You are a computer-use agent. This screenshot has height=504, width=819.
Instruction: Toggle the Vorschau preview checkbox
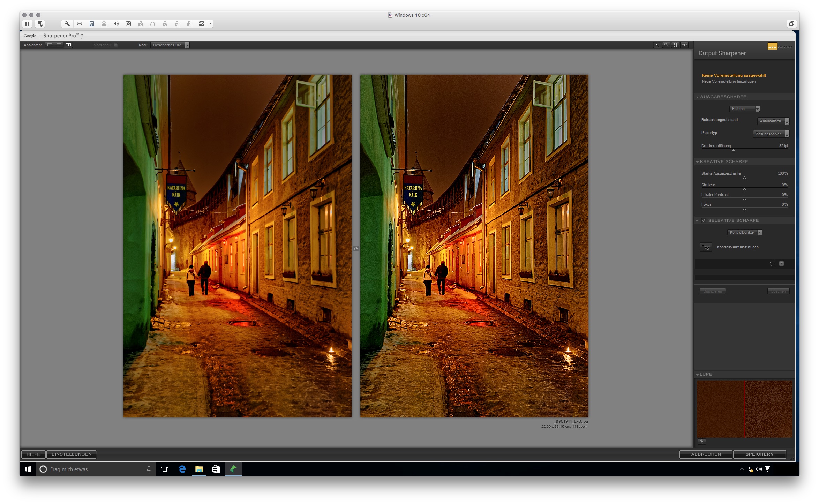click(116, 45)
